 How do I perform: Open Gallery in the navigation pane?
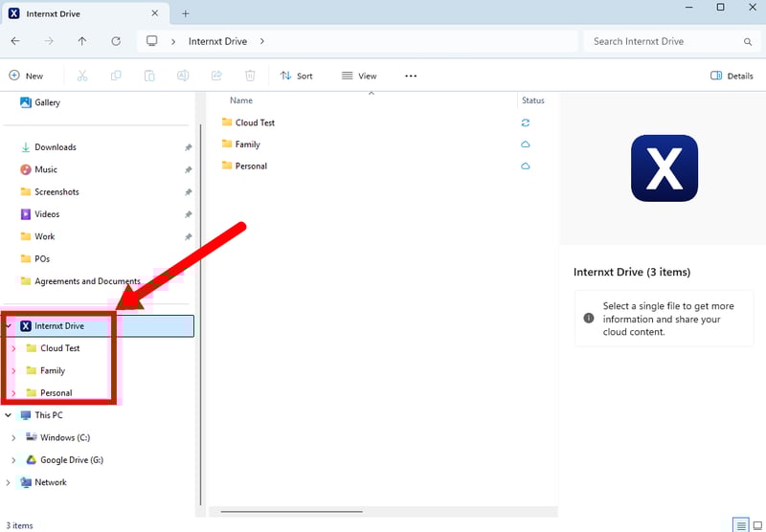pyautogui.click(x=40, y=102)
